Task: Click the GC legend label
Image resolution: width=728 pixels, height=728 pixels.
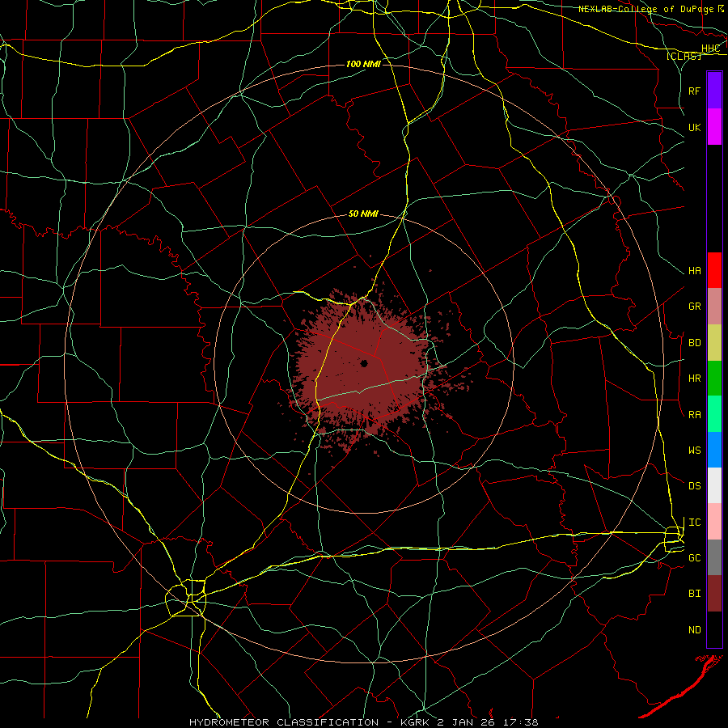Action: click(x=694, y=557)
